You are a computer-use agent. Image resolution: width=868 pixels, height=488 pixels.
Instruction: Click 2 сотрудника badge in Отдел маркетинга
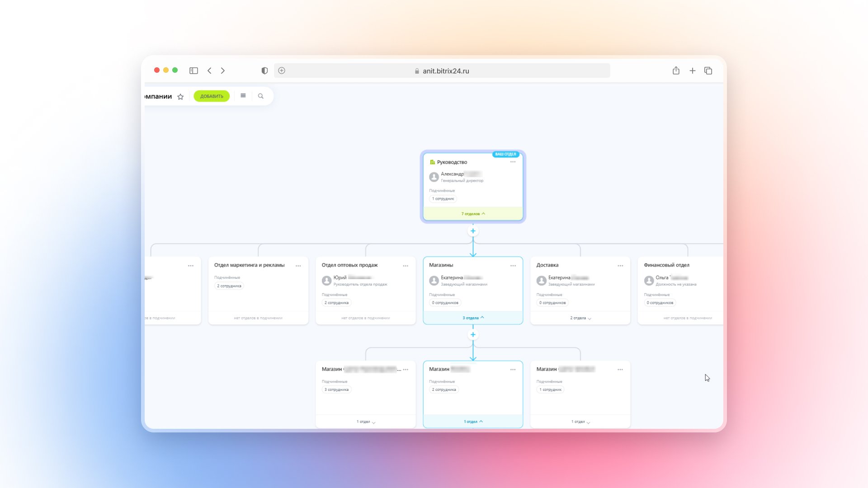pos(229,286)
